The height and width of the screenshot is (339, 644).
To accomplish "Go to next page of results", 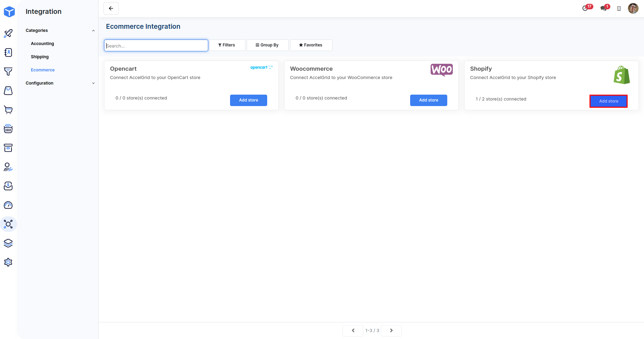I will pyautogui.click(x=391, y=331).
